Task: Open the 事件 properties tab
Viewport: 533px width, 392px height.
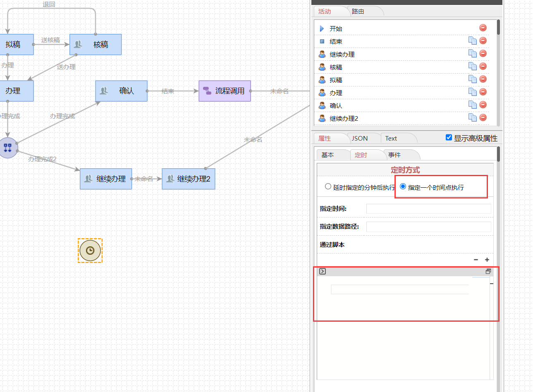Action: [x=394, y=155]
